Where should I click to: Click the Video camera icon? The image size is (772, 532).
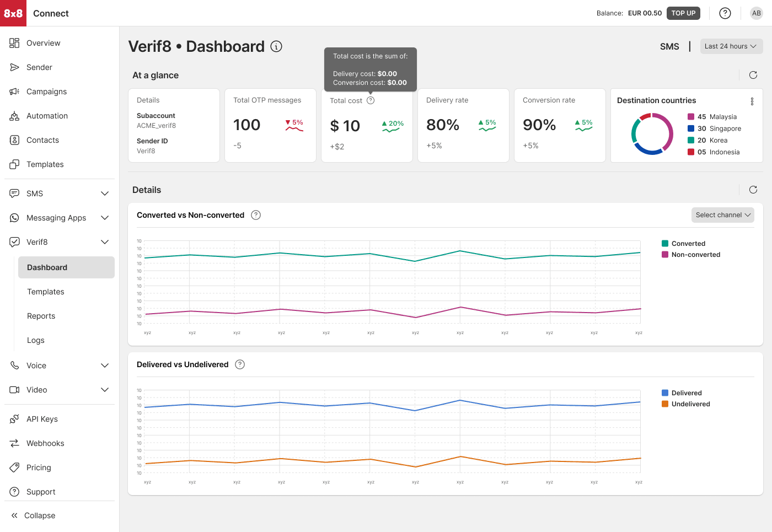(14, 390)
